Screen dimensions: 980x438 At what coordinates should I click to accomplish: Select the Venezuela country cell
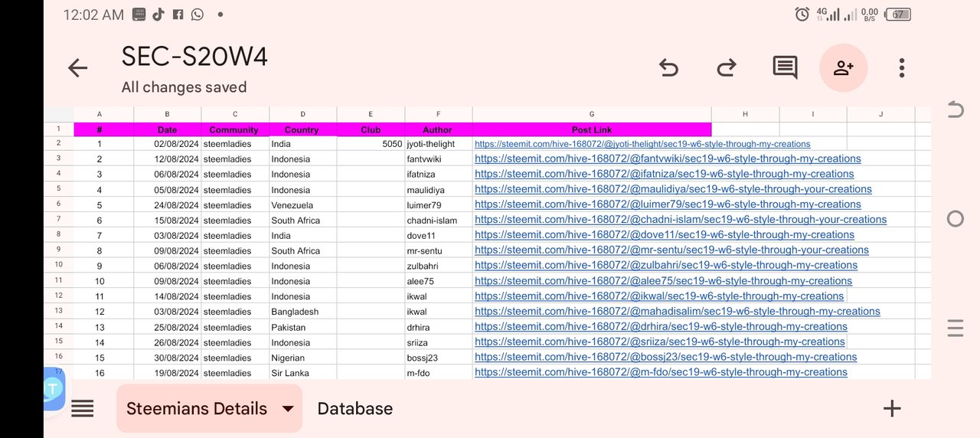(303, 204)
